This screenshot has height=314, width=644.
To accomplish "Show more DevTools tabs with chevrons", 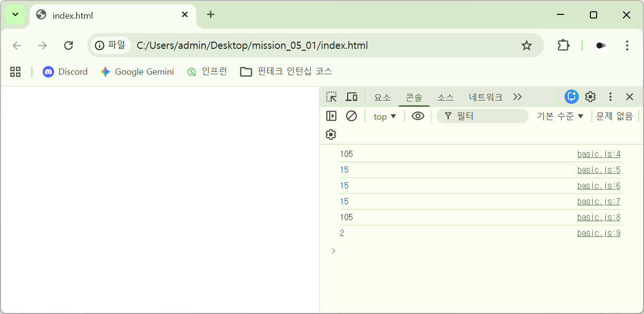I will coord(518,97).
